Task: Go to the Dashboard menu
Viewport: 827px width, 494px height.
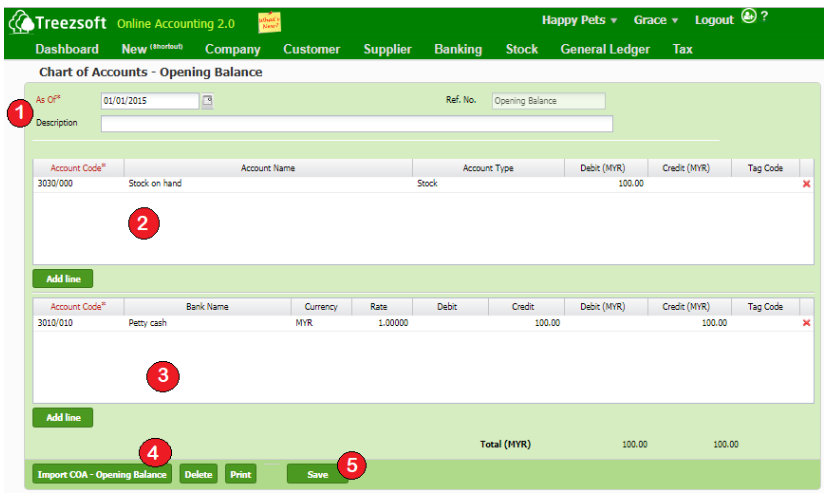Action: (x=67, y=49)
